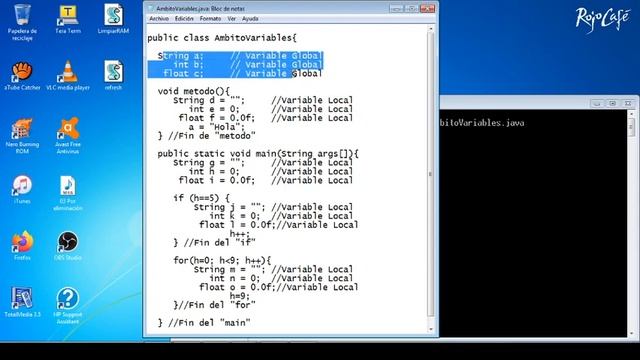
Task: Click the line "void metodo(){"
Action: click(194, 91)
